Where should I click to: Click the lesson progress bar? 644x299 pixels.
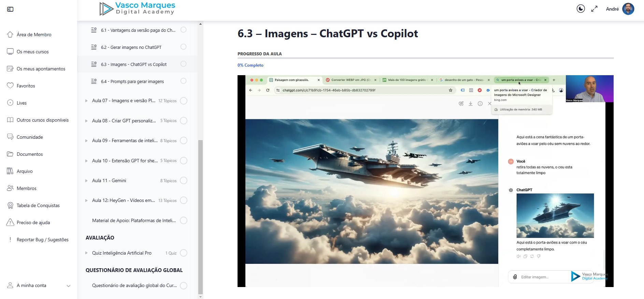(x=425, y=58)
